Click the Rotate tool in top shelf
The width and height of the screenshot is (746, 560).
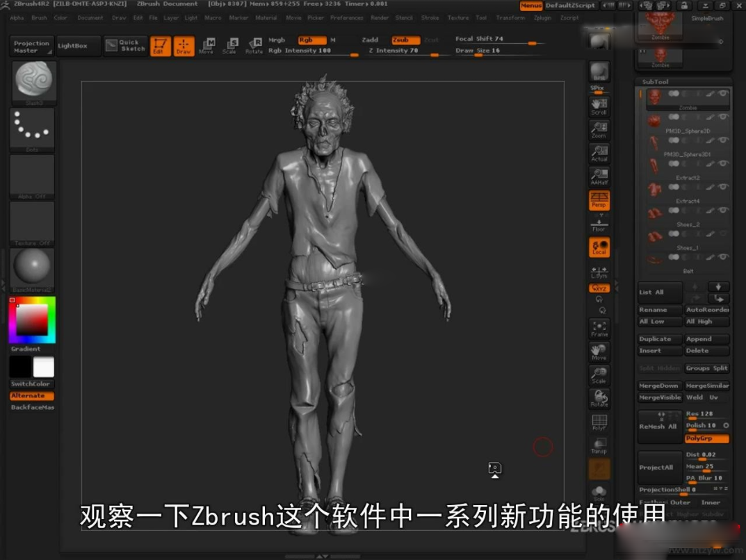point(254,46)
